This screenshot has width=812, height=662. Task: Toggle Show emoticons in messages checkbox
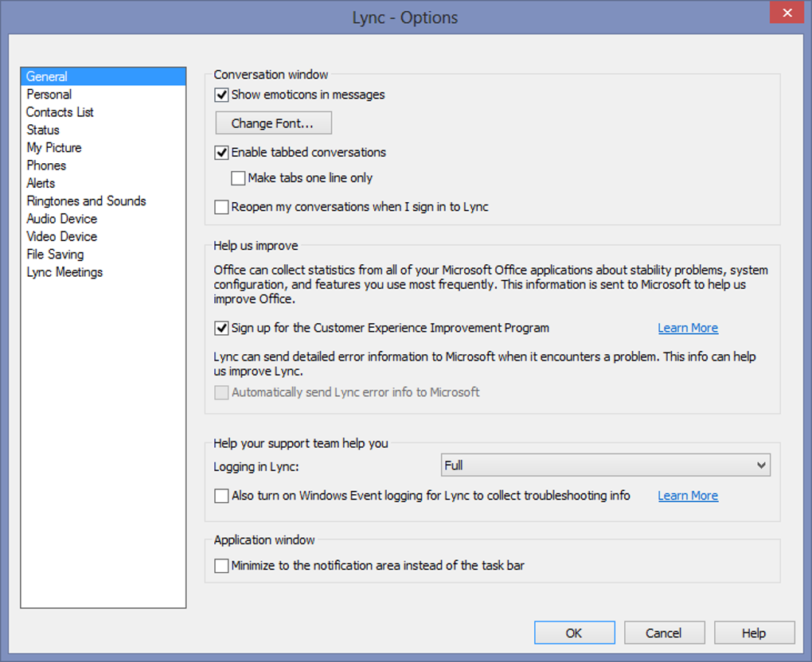[222, 95]
